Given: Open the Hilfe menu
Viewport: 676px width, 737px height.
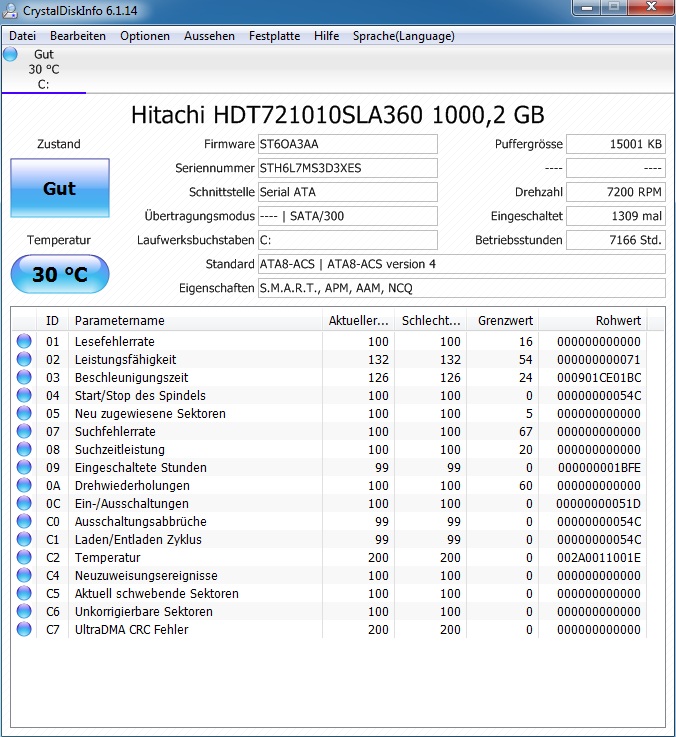Looking at the screenshot, I should [326, 36].
